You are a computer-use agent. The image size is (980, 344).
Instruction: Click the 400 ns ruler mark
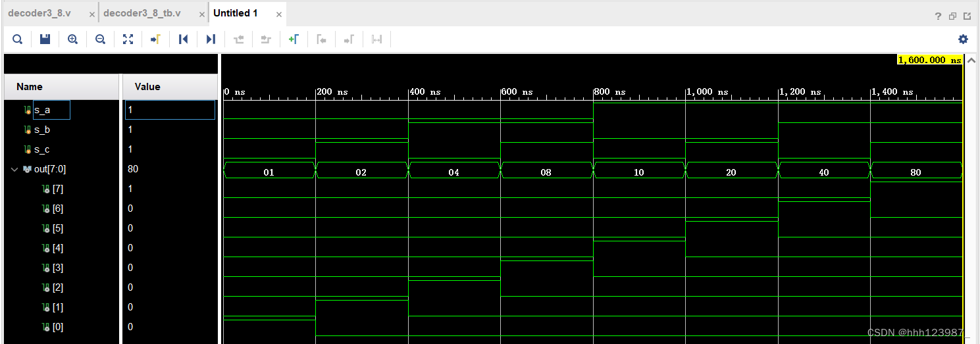point(425,92)
